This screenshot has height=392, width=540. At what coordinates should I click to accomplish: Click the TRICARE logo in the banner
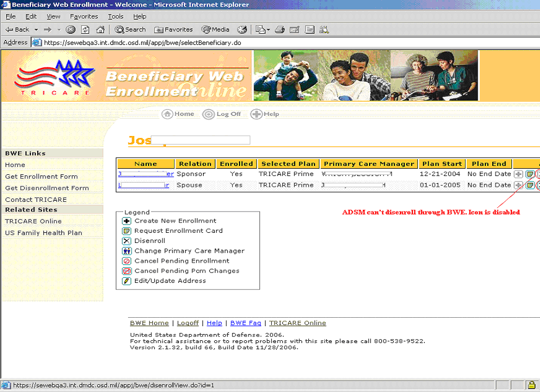(54, 78)
